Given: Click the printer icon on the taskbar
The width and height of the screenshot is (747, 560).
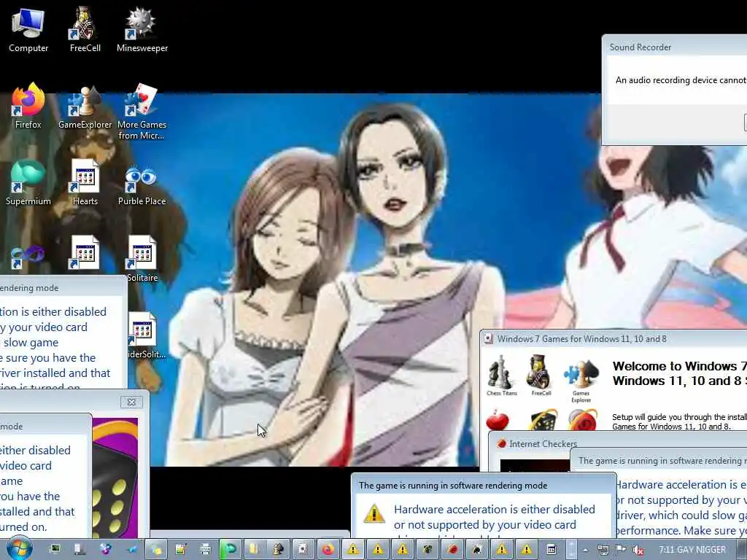Looking at the screenshot, I should coord(205,550).
